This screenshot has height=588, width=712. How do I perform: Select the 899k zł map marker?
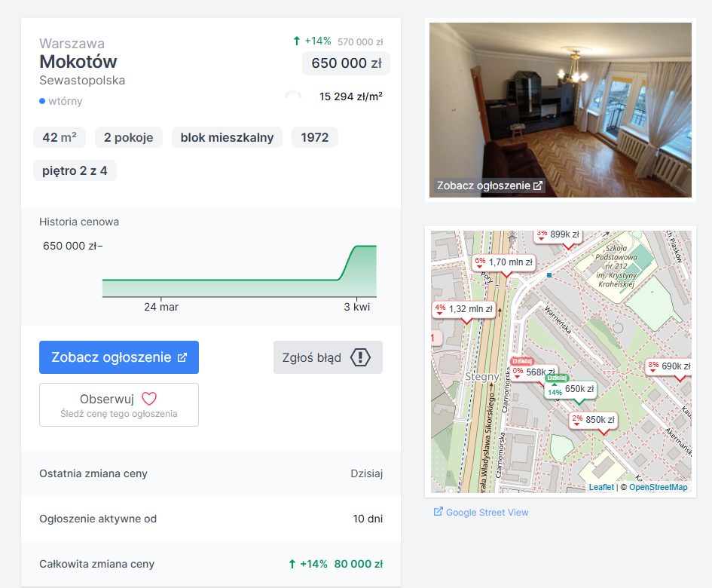coord(558,235)
